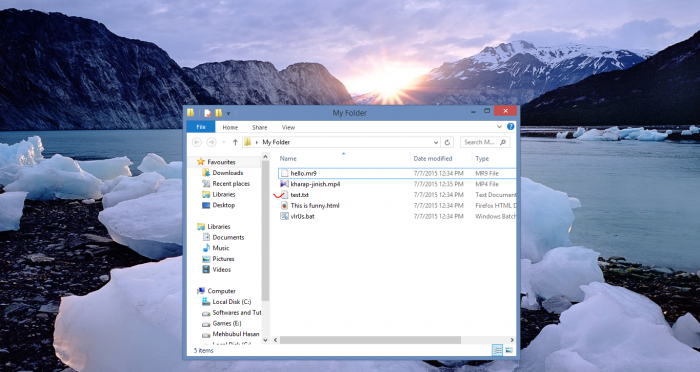Screen dimensions: 700x372
Task: Click the scroll up arrow of navigation pane
Action: click(265, 157)
